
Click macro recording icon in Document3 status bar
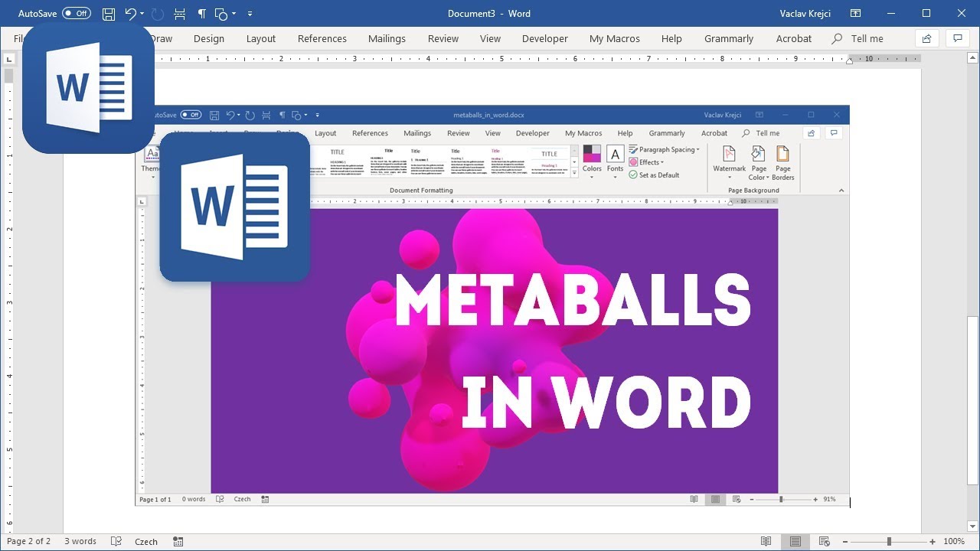point(178,541)
